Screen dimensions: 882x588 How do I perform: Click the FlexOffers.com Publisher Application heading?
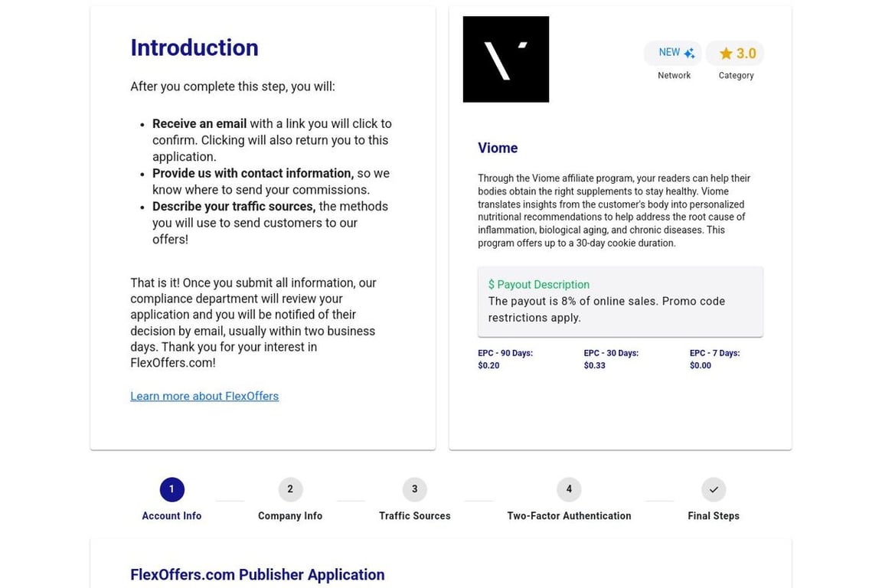pos(257,574)
